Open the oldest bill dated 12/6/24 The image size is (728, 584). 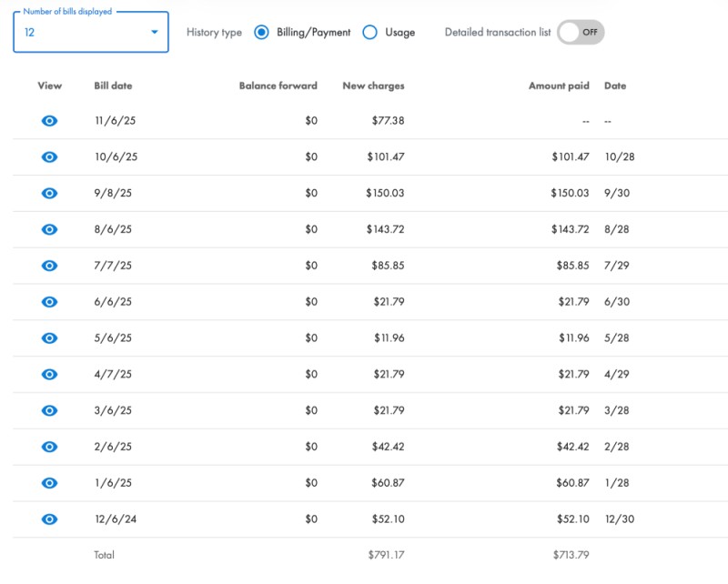(x=48, y=519)
